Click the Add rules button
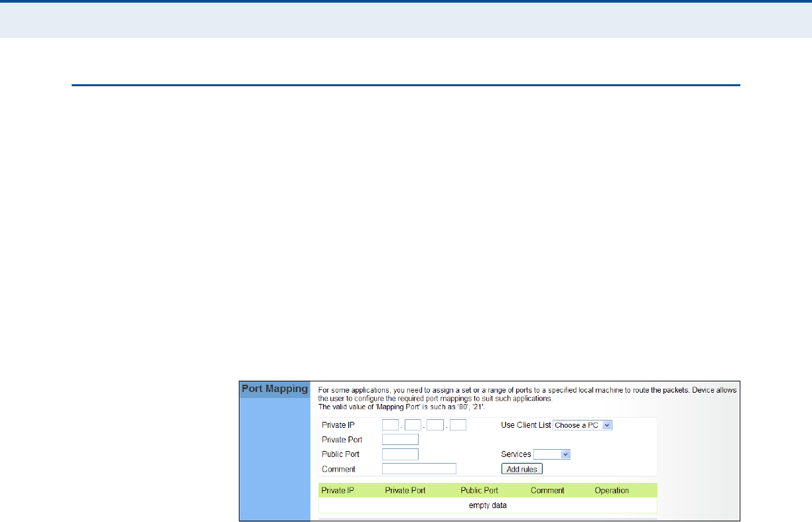Image resolution: width=812 pixels, height=522 pixels. tap(522, 469)
